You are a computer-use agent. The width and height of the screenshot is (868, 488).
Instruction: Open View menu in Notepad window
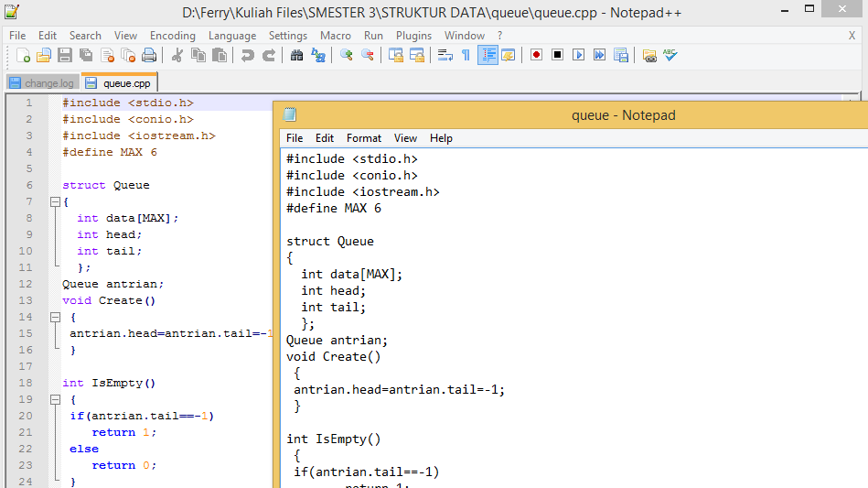point(405,138)
